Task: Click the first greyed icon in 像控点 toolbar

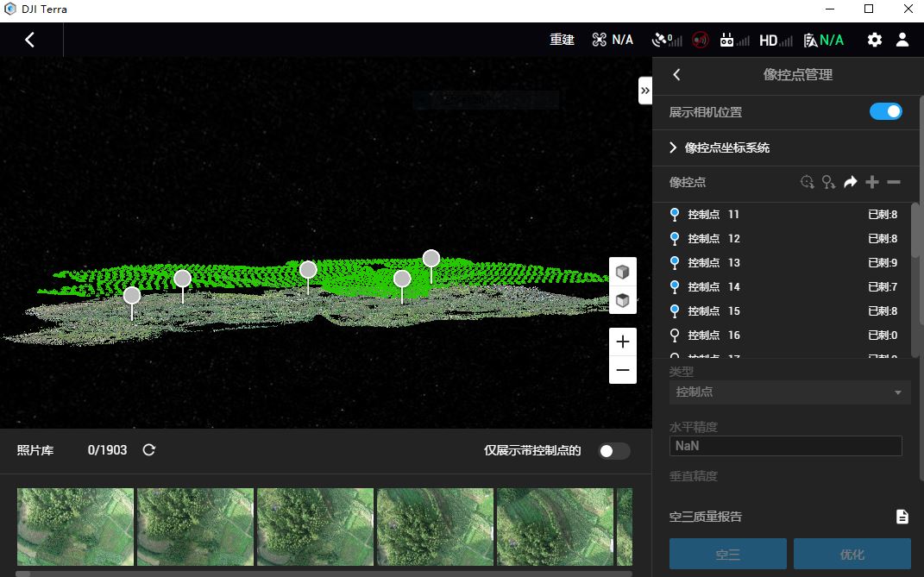Action: click(808, 182)
